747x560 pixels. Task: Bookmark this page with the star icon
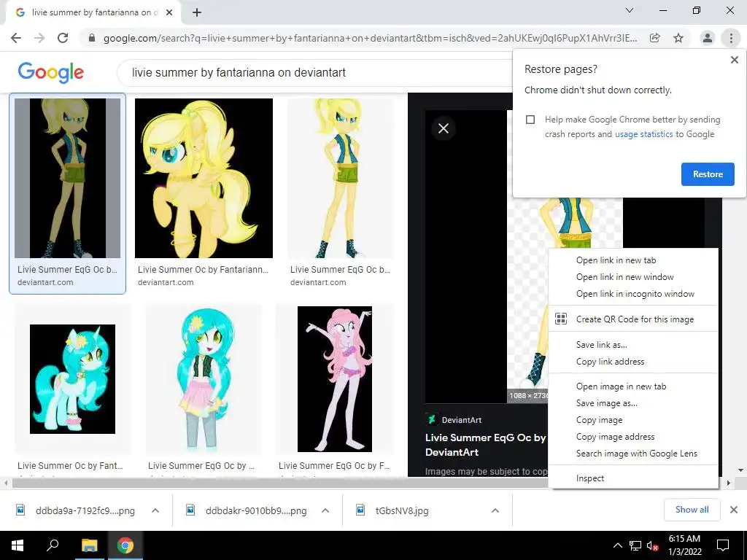678,38
